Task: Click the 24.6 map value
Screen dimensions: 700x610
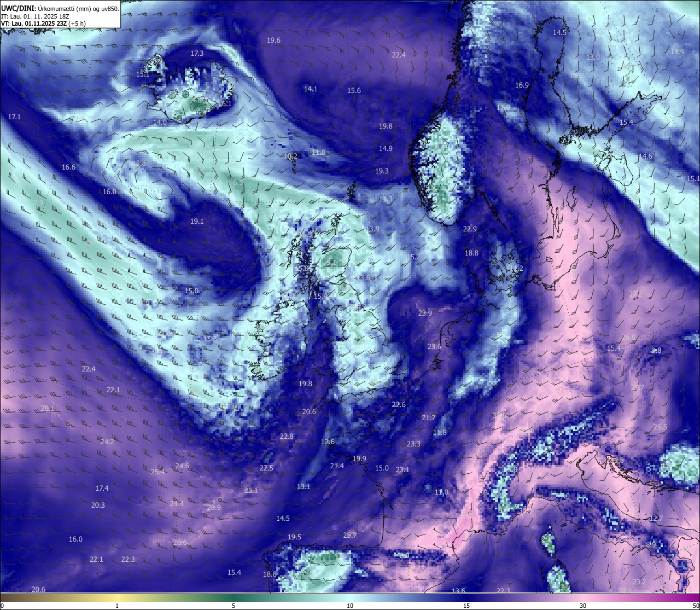Action: (x=182, y=466)
